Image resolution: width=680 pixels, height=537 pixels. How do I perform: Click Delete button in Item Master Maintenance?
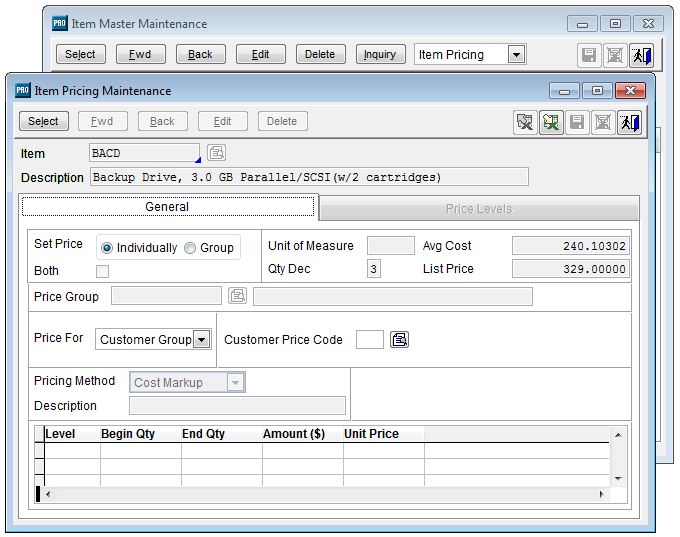[320, 54]
